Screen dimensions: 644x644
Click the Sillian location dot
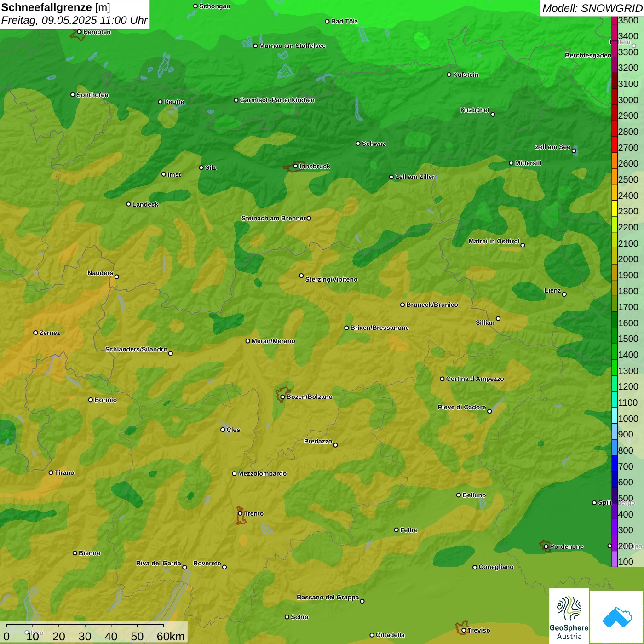point(498,318)
